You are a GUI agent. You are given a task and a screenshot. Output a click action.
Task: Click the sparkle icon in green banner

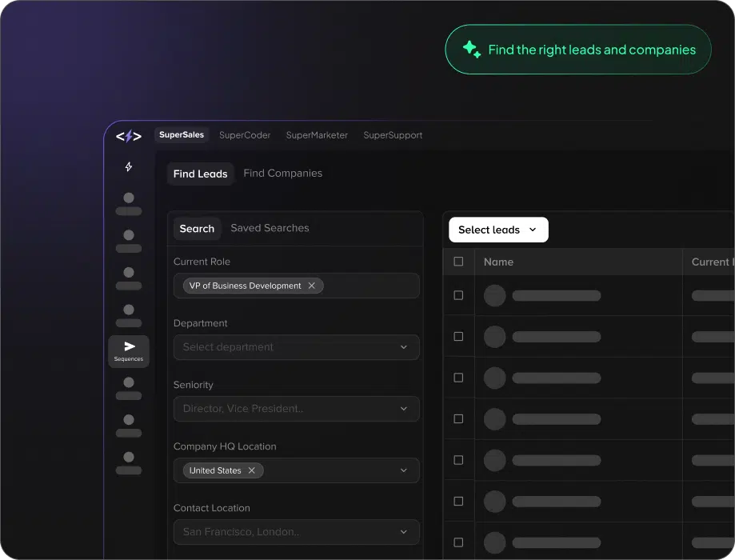click(471, 50)
